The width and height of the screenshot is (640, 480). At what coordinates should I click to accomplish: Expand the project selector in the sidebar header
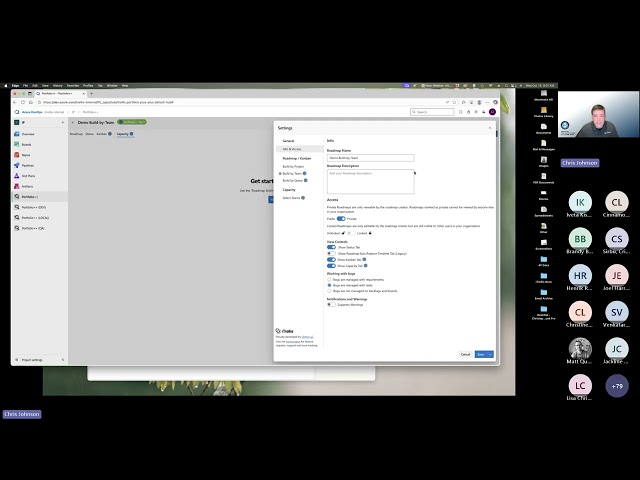[x=62, y=122]
